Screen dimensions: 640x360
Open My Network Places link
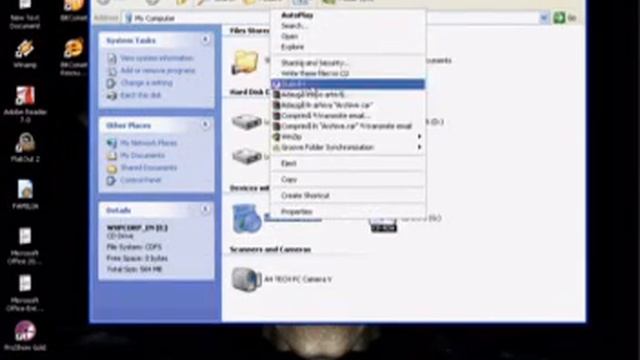pos(149,143)
